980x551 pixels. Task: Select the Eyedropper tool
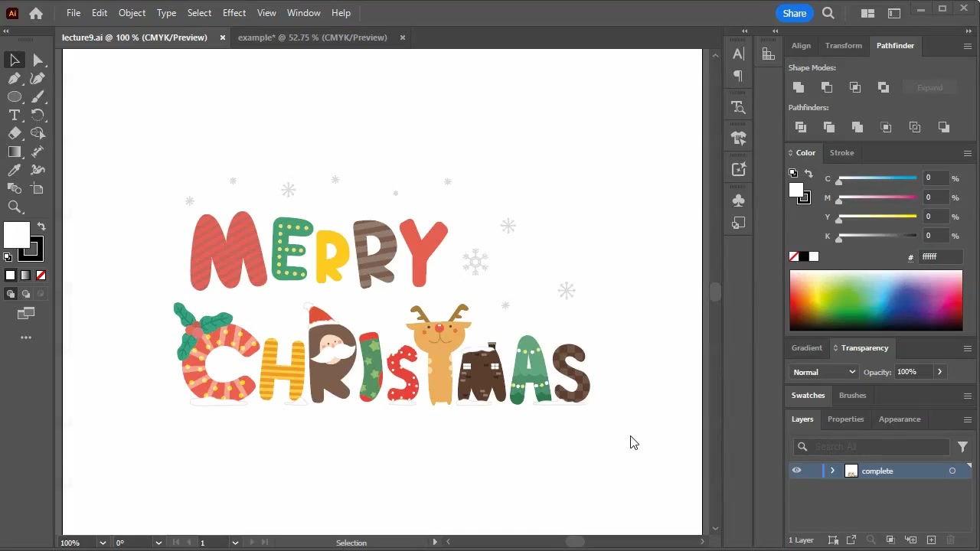pos(15,170)
